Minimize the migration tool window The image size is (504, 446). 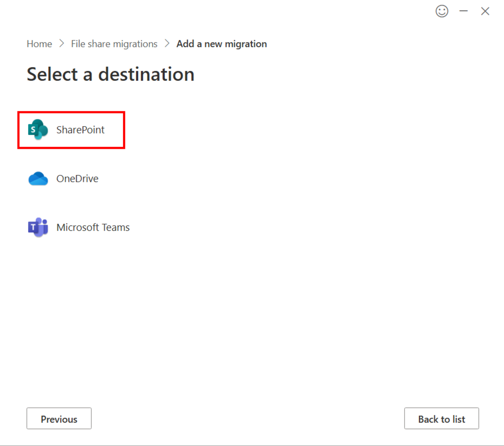[463, 11]
